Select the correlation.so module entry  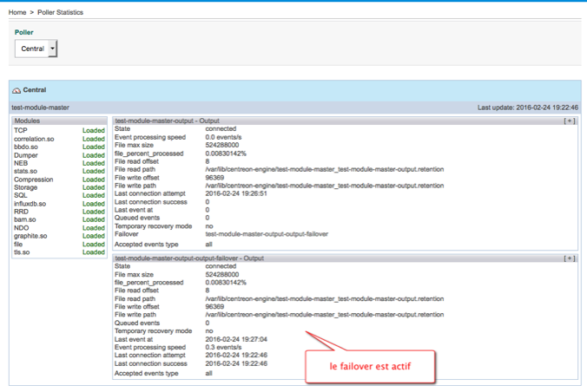tap(33, 139)
